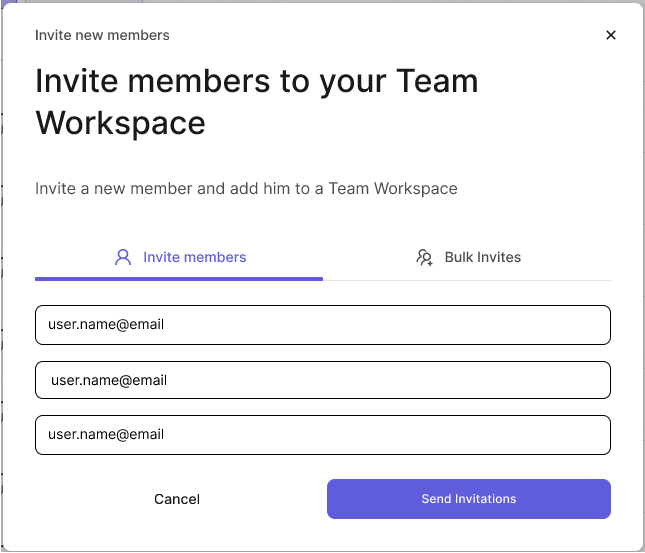This screenshot has height=553, width=645.
Task: Click the small 'Invite new members' dialog title
Action: tap(102, 35)
